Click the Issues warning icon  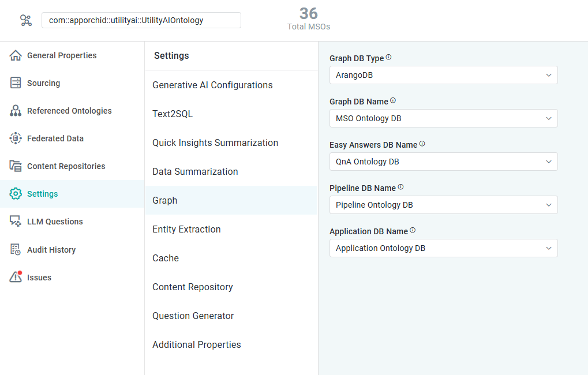(16, 277)
